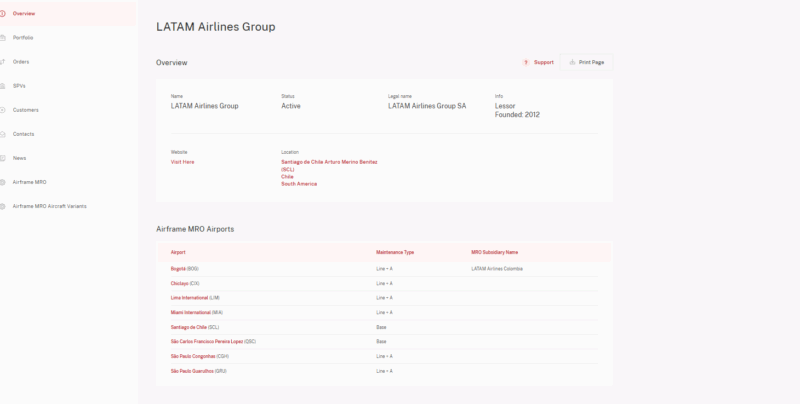Screen dimensions: 800x404
Task: Click the Portfolio icon in sidebar
Action: (x=3, y=37)
